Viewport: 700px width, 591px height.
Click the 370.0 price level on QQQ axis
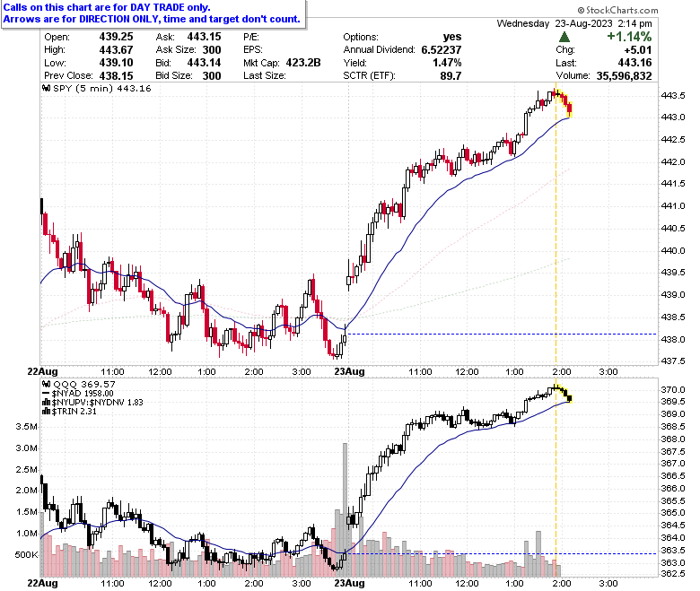pos(673,390)
